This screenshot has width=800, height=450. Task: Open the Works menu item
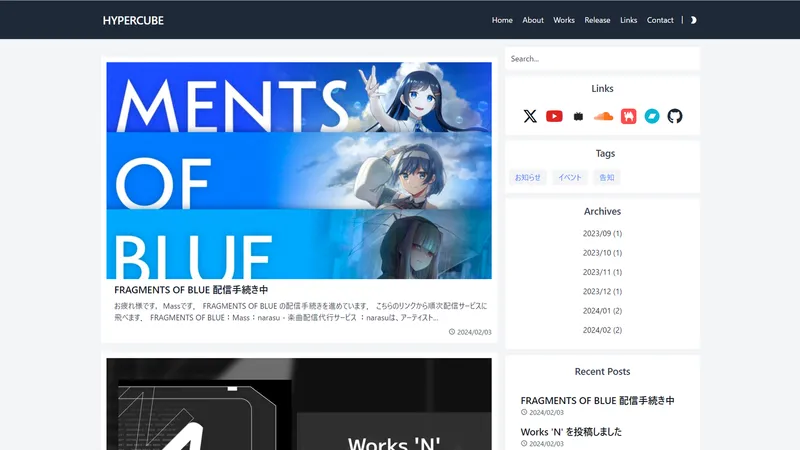[564, 20]
